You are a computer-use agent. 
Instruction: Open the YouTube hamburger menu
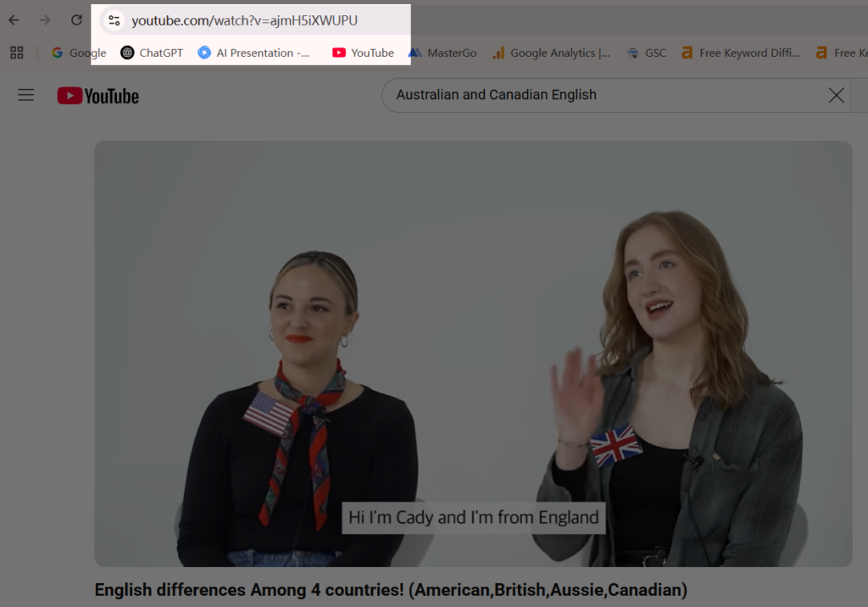[x=25, y=95]
